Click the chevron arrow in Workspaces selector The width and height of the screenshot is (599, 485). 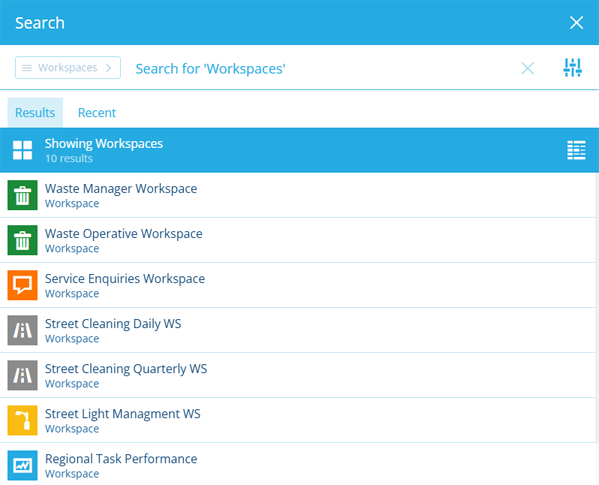pos(109,68)
